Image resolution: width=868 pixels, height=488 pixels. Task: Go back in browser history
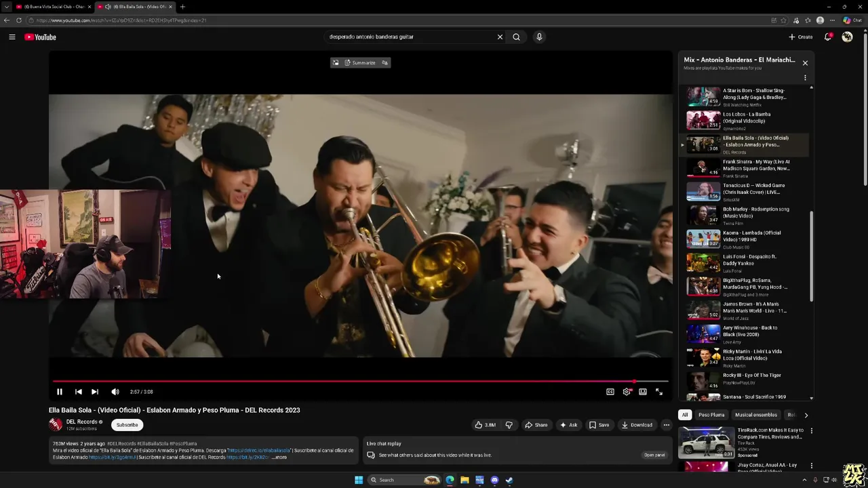[x=7, y=20]
